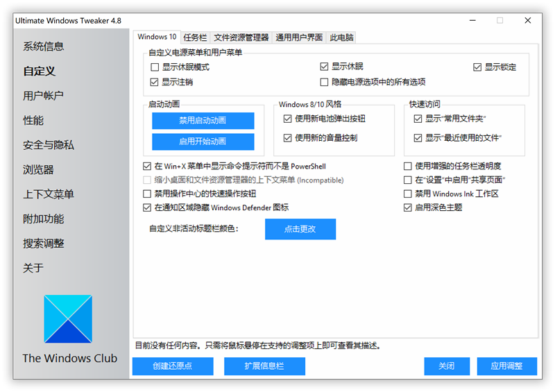The width and height of the screenshot is (555, 392).
Task: Open 系统信息 section in sidebar
Action: (43, 46)
